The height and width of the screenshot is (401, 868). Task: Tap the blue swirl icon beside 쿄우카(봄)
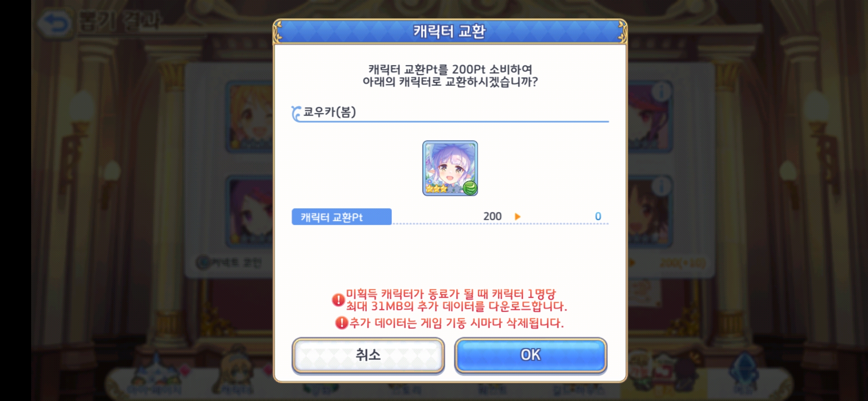(296, 113)
